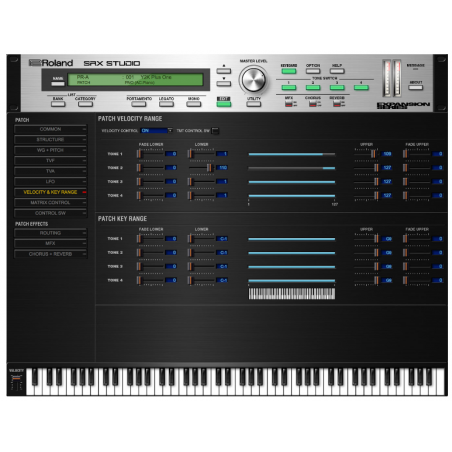
Task: Click Tone 2 velocity Lower value 110
Action: (x=222, y=168)
